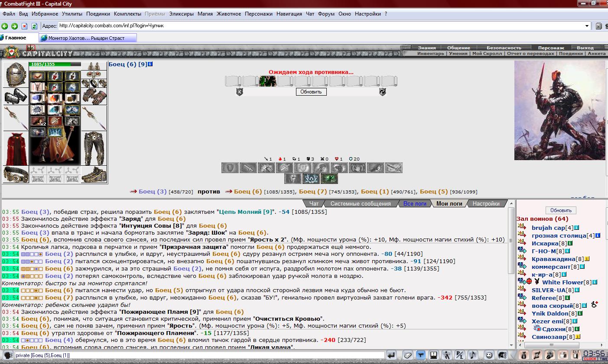Click the Безопасность header button
This screenshot has width=608, height=364.
(x=504, y=48)
